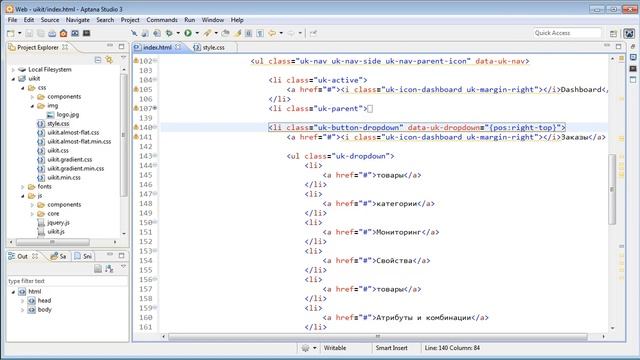640x360 pixels.
Task: Click the editor vertical scrollbar thumb
Action: [612, 189]
